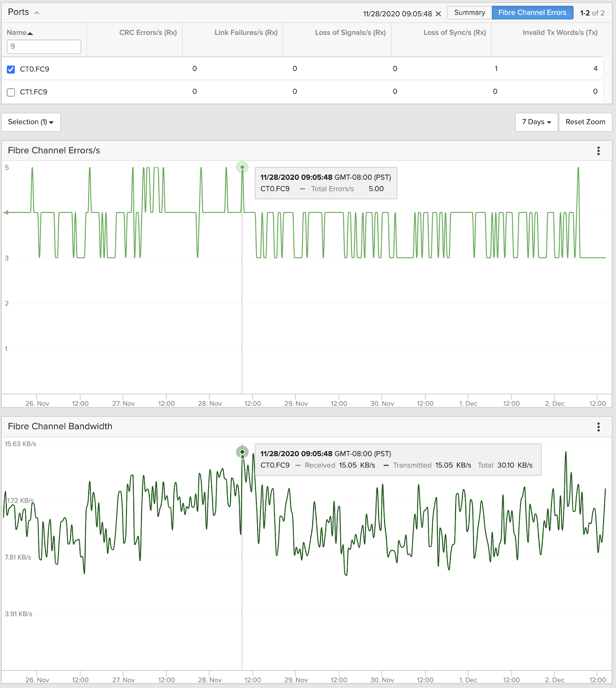Viewport: 616px width, 688px height.
Task: Uncheck the CT0.FC9 port checkbox
Action: [11, 69]
